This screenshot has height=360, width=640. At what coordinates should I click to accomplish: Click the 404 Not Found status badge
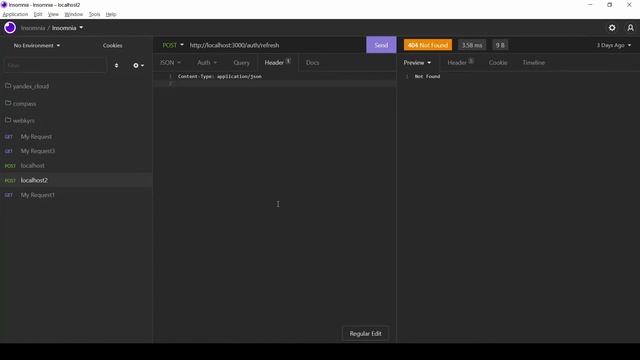tap(428, 45)
